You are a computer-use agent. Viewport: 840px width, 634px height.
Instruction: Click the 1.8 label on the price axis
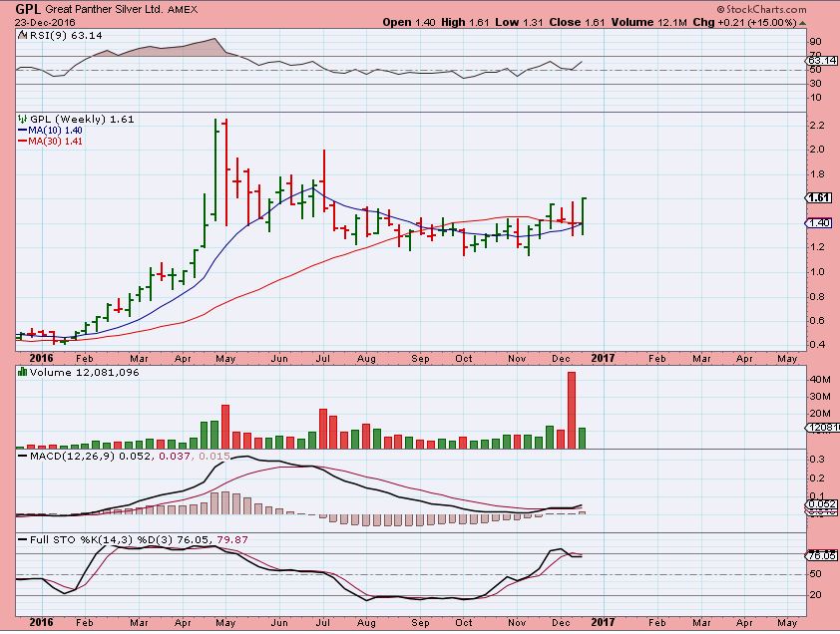pos(817,174)
